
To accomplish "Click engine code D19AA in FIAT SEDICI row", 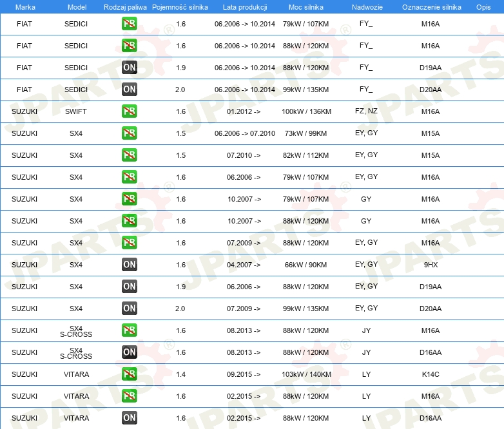I will [431, 68].
